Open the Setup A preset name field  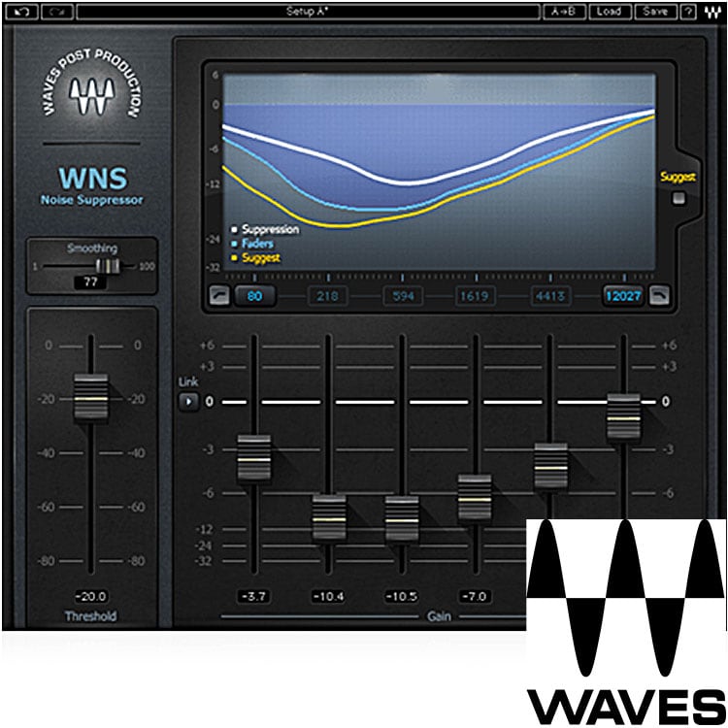pos(308,12)
